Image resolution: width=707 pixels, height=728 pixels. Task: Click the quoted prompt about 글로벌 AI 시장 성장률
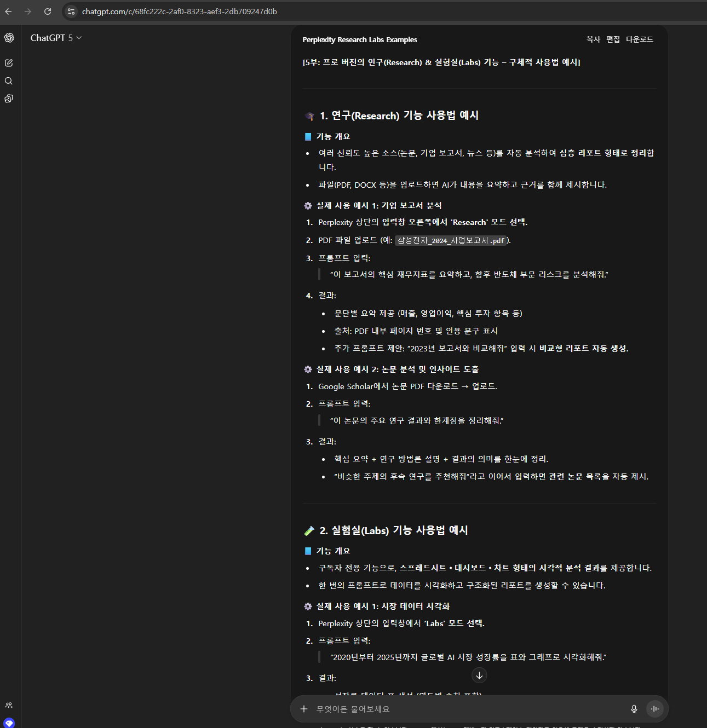tap(468, 657)
